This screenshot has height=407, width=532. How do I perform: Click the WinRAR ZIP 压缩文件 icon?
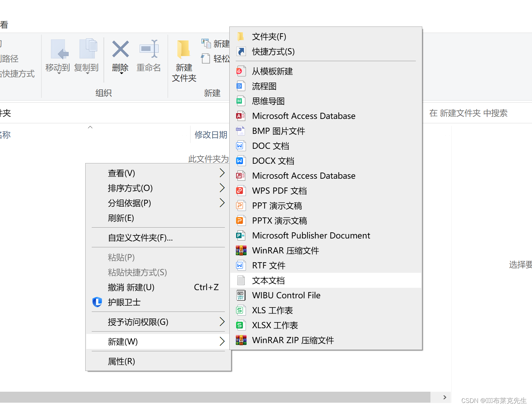click(241, 340)
